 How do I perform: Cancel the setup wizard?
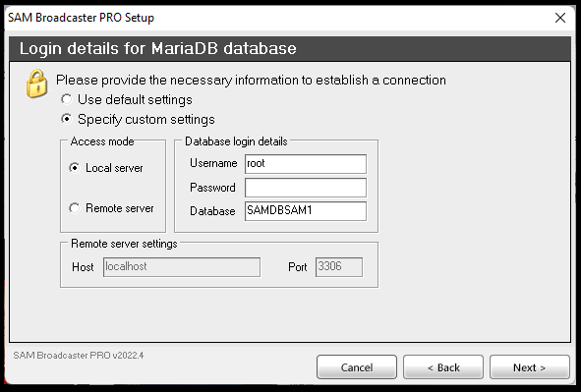coord(357,367)
